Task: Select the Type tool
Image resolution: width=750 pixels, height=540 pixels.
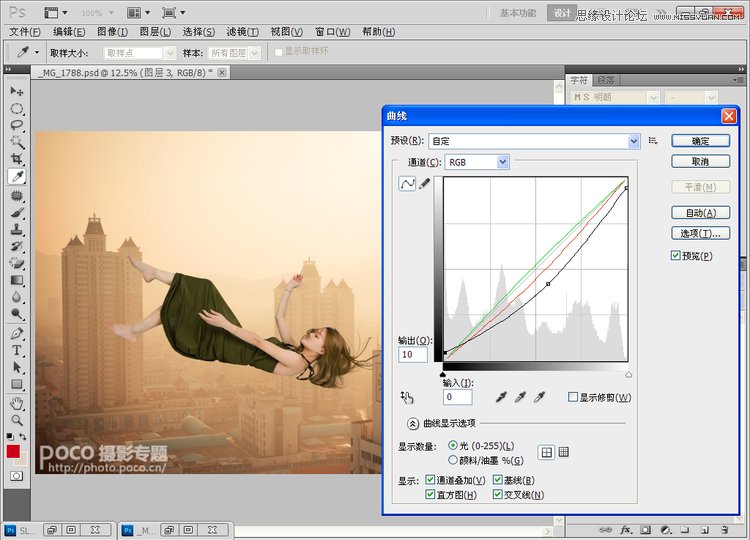Action: coord(17,350)
